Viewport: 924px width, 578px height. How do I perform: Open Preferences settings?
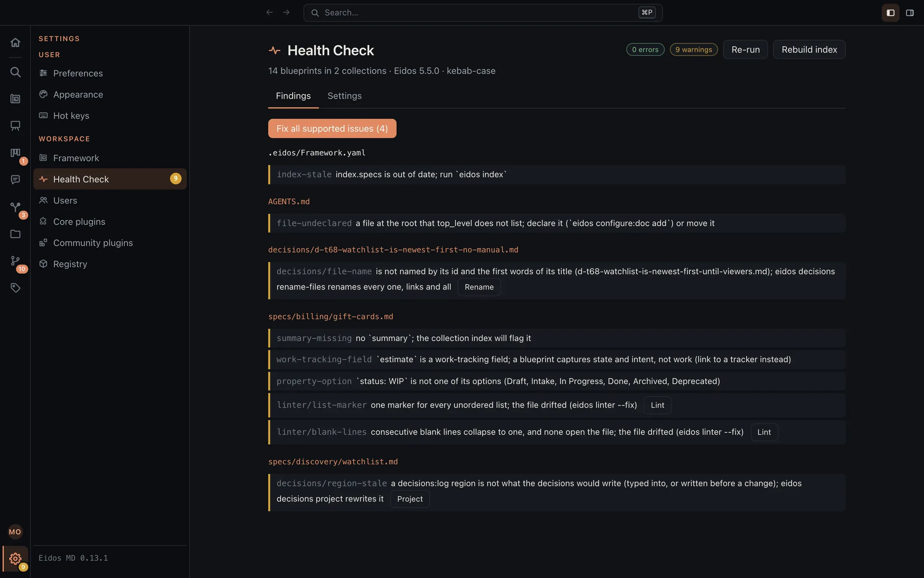pyautogui.click(x=110, y=73)
